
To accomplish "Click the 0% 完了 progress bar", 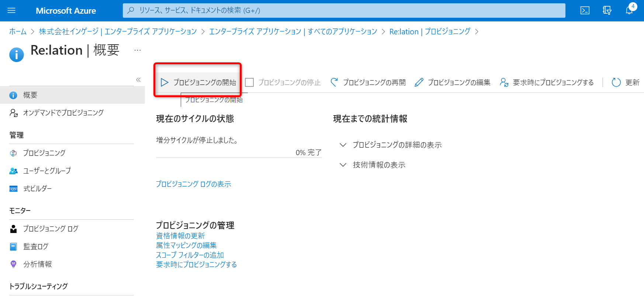I will [x=239, y=157].
